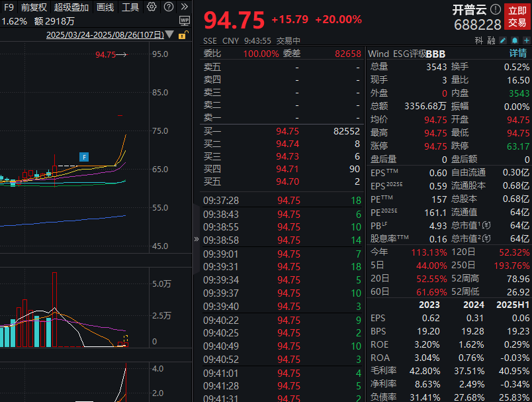Click 2024 EPS value 0.31
This screenshot has width=532, height=402.
474,318
